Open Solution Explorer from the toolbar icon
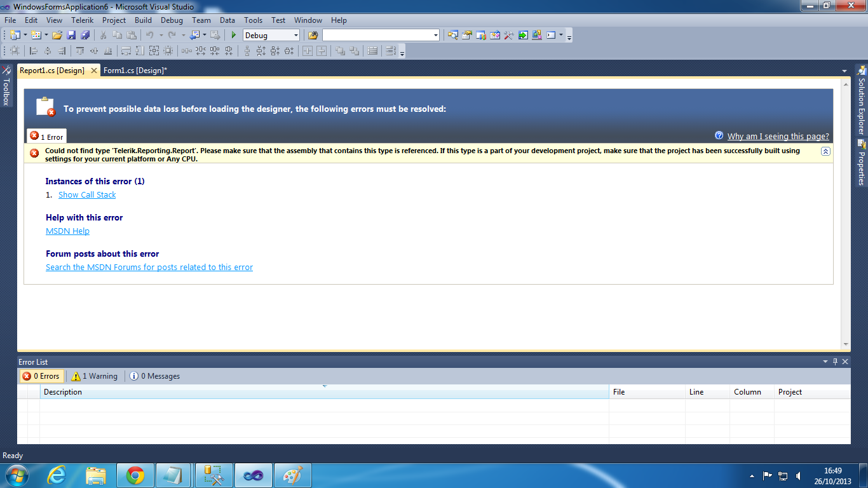The image size is (868, 488). pos(452,36)
